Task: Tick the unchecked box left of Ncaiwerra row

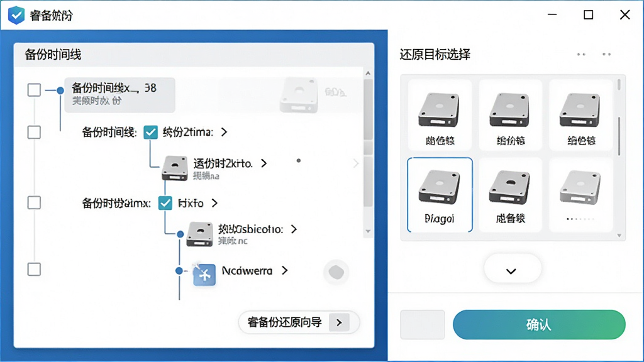Action: [x=34, y=270]
